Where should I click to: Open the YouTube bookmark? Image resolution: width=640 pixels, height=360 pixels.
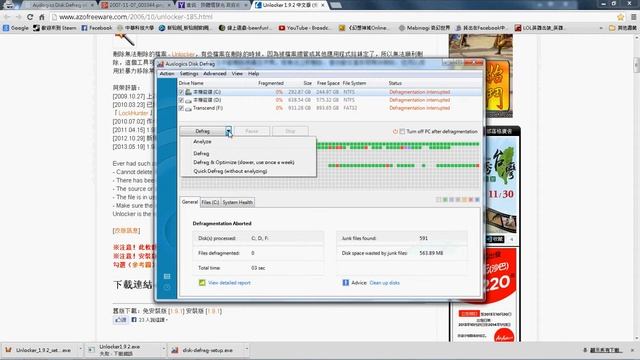[304, 28]
